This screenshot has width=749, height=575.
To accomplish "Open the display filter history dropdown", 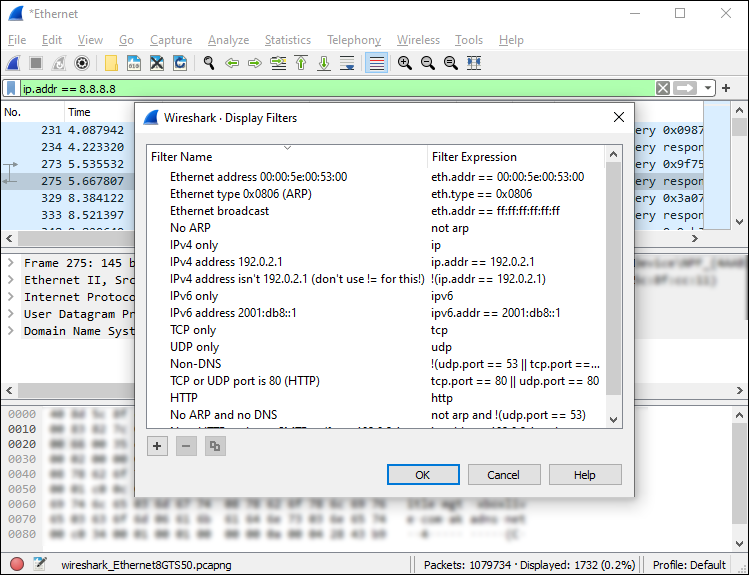I will point(709,88).
